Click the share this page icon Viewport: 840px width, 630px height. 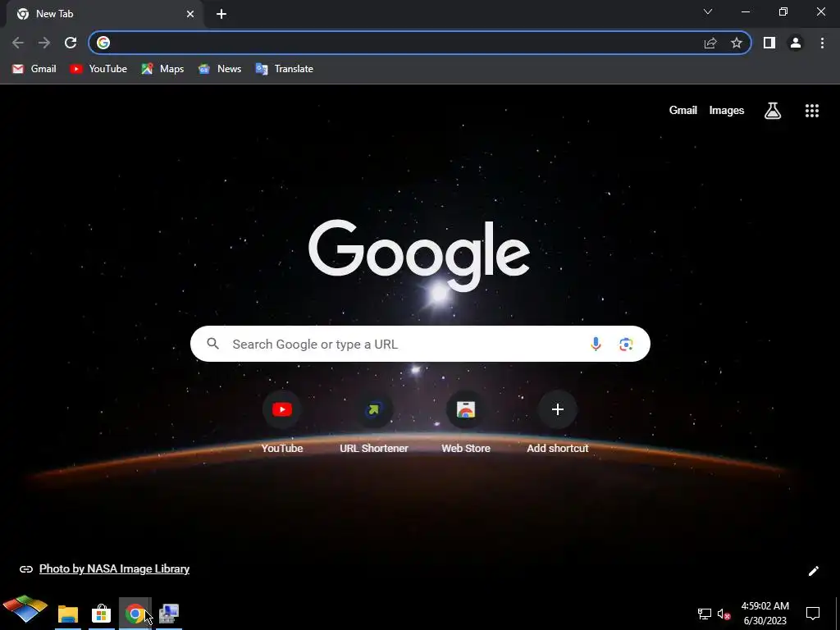click(710, 43)
